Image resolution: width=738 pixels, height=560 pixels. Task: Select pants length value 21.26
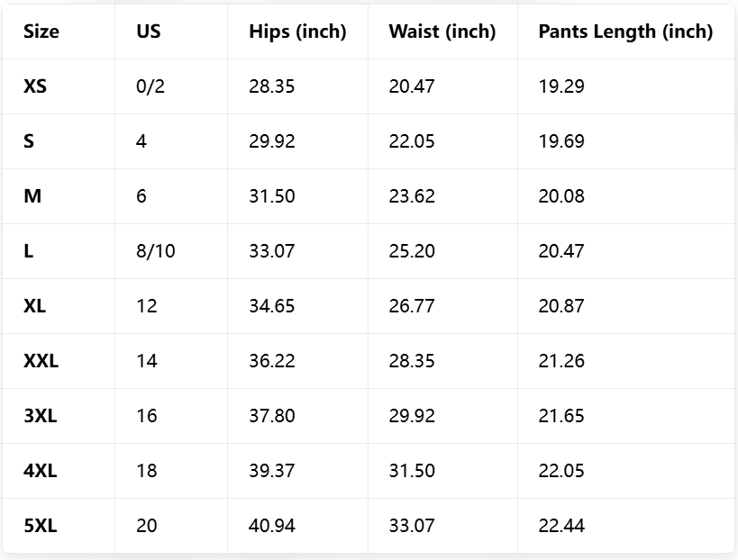pyautogui.click(x=561, y=361)
